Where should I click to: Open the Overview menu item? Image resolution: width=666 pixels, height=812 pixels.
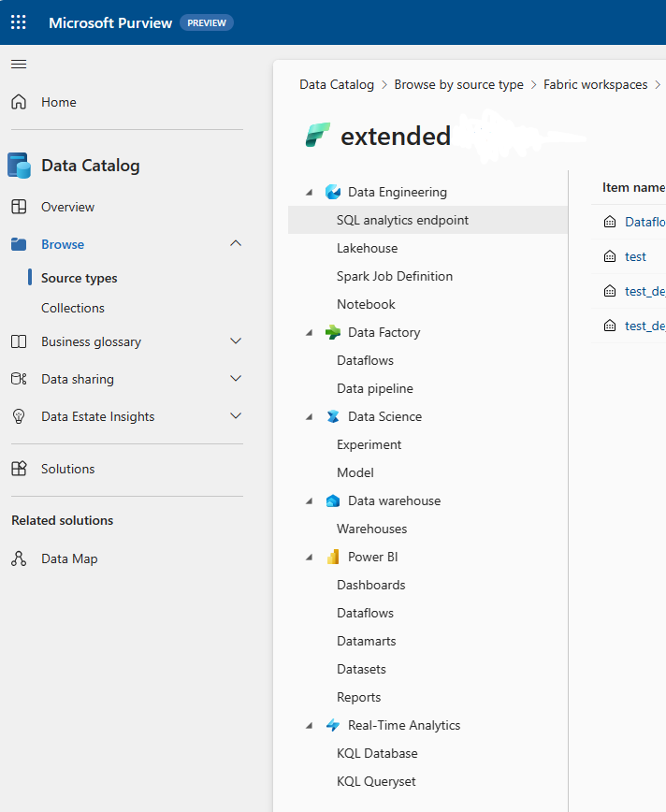67,207
